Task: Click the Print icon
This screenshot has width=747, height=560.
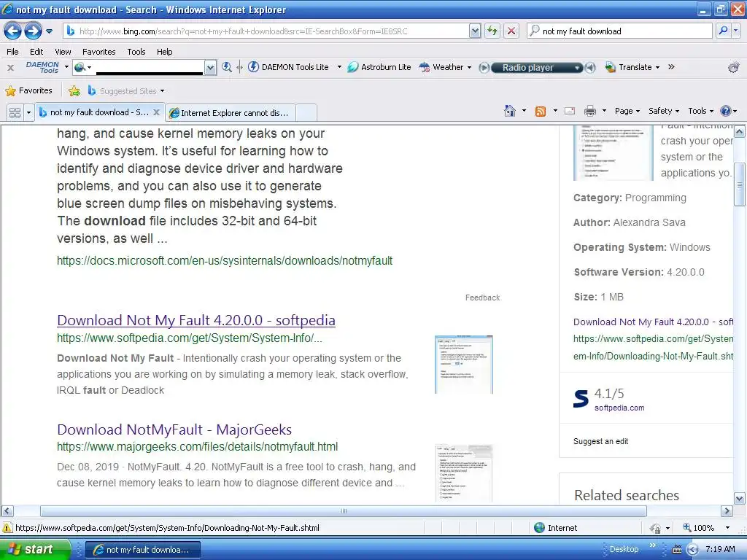Action: click(x=589, y=111)
